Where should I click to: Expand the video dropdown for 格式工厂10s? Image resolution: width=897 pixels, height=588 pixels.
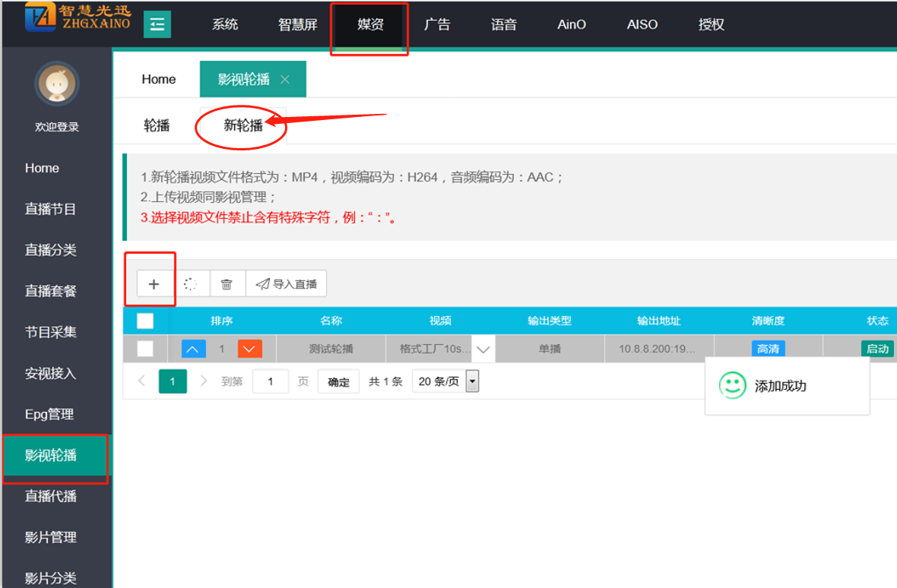[483, 349]
